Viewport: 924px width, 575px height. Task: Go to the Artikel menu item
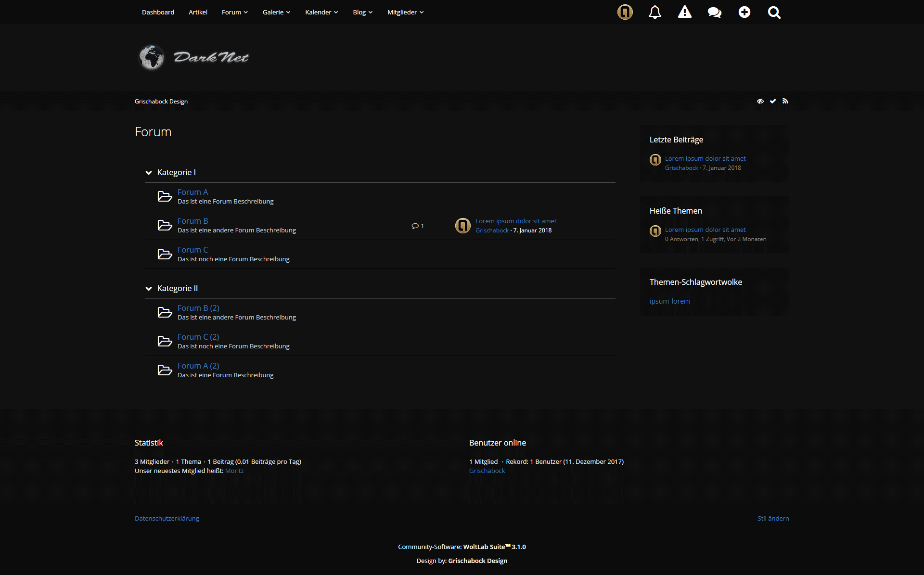(198, 12)
